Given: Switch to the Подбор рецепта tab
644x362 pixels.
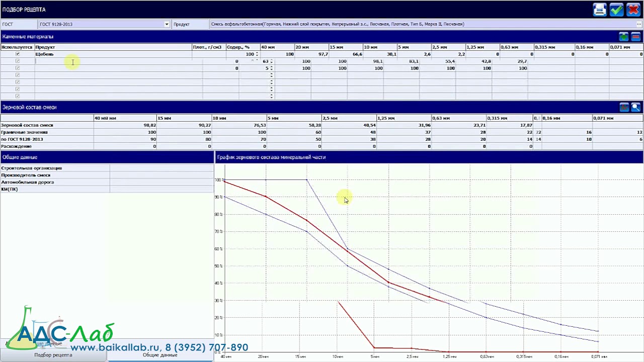Looking at the screenshot, I should (x=53, y=354).
